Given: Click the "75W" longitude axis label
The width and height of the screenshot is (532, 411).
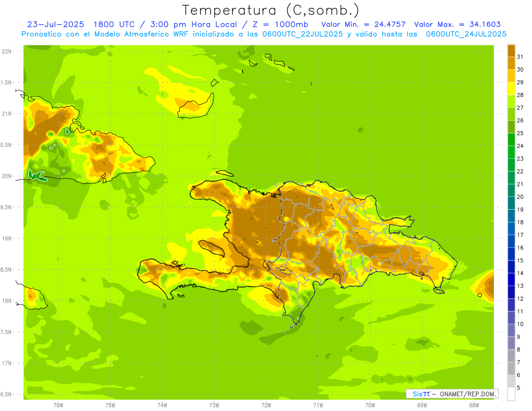Looking at the screenshot, I should pos(110,405).
